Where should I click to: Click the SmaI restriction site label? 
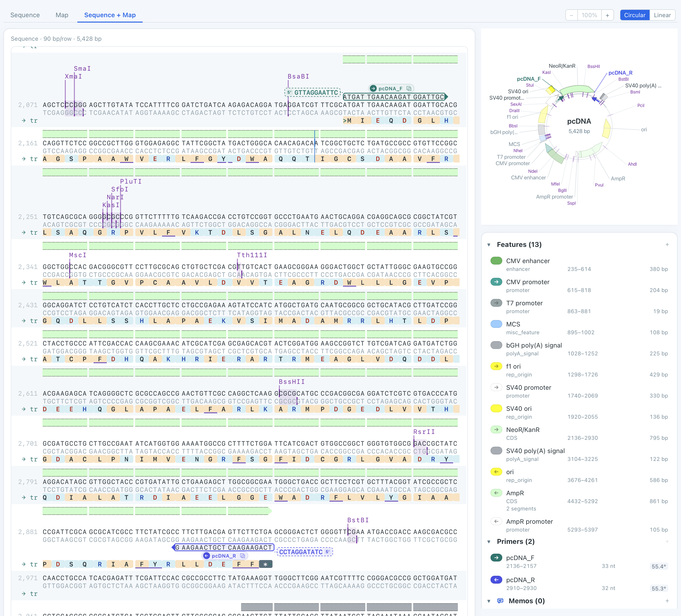(82, 68)
